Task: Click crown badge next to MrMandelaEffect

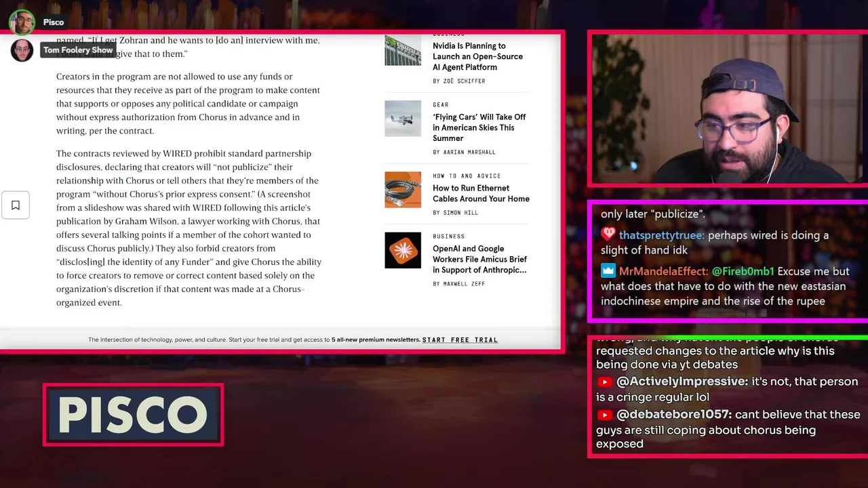Action: 608,270
